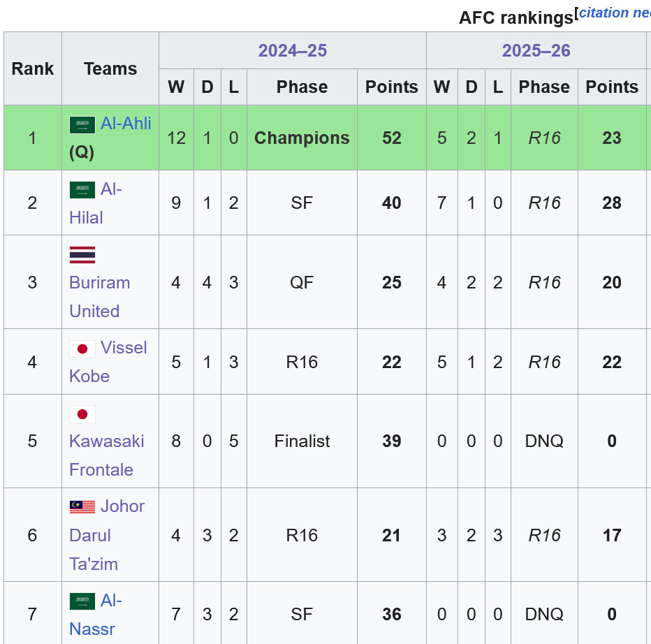Click the Malaysia flag beside Johor Darul Ta'zim
The width and height of the screenshot is (651, 644).
82,507
